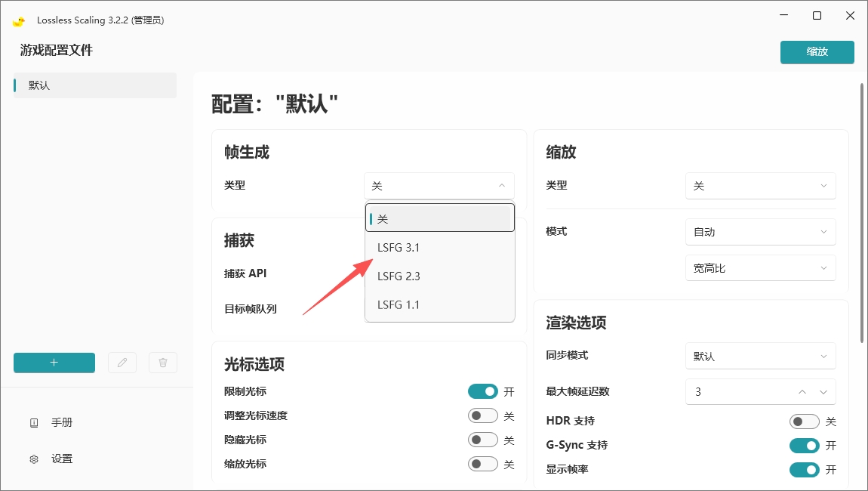Choose LSFG 2.3 from the dropdown list
Viewport: 868px width, 491px height.
[439, 276]
